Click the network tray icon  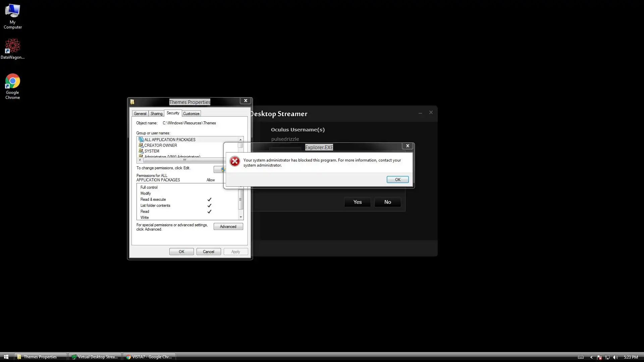point(607,357)
